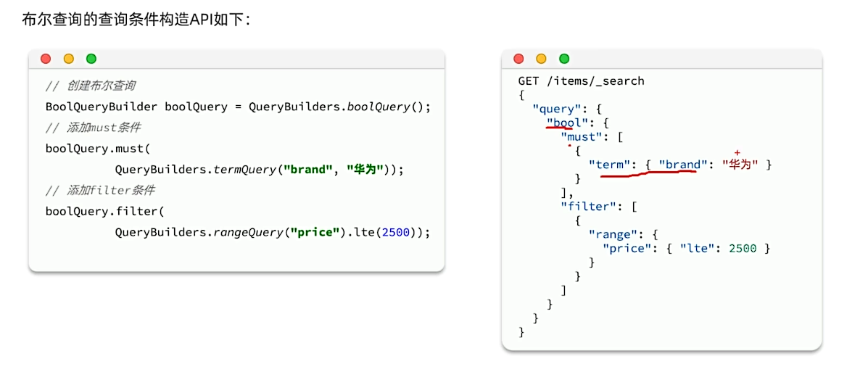The width and height of the screenshot is (868, 372).
Task: Click the "range" key in the JSON query
Action: click(x=612, y=234)
